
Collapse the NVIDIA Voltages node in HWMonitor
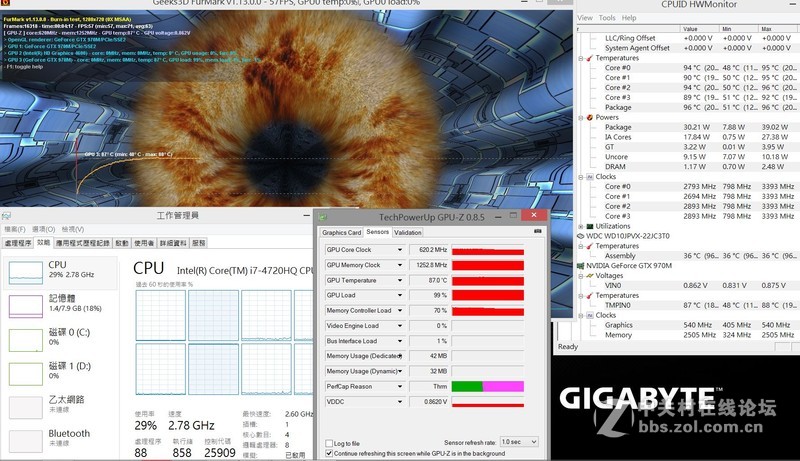[x=581, y=276]
